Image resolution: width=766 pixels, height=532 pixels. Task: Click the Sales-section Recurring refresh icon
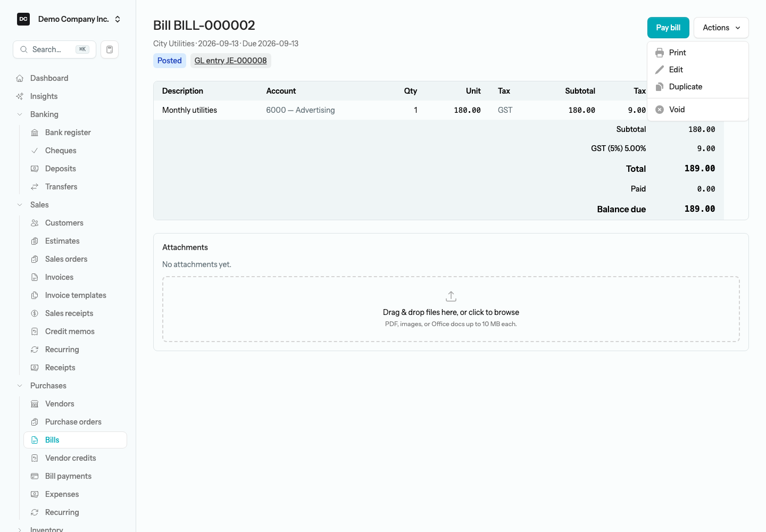click(35, 350)
